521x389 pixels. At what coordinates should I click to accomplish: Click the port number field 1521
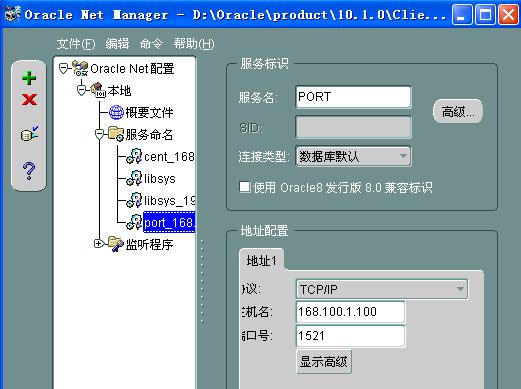(x=350, y=336)
